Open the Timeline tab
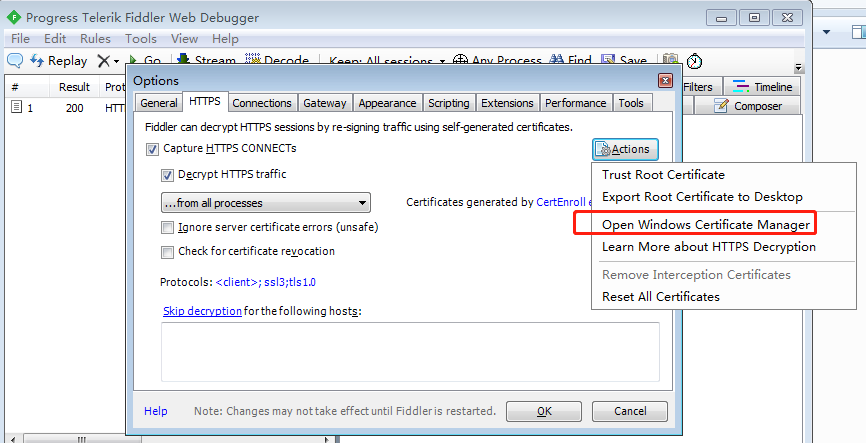 click(x=762, y=87)
